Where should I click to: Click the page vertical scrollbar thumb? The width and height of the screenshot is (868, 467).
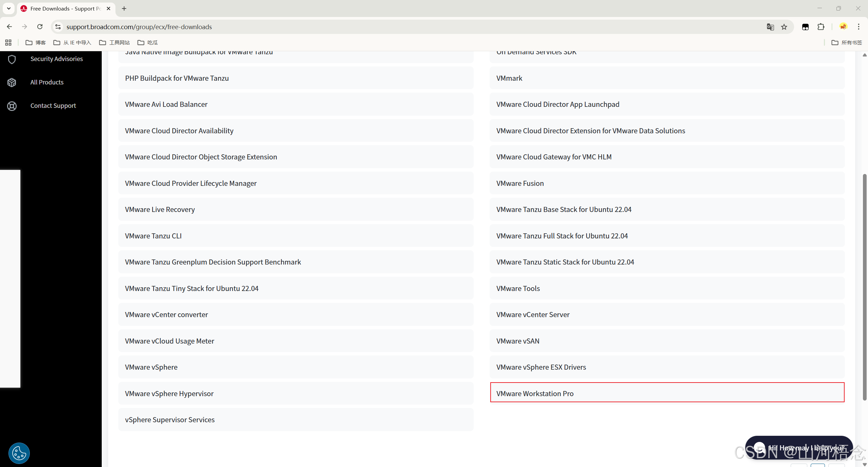pos(864,287)
